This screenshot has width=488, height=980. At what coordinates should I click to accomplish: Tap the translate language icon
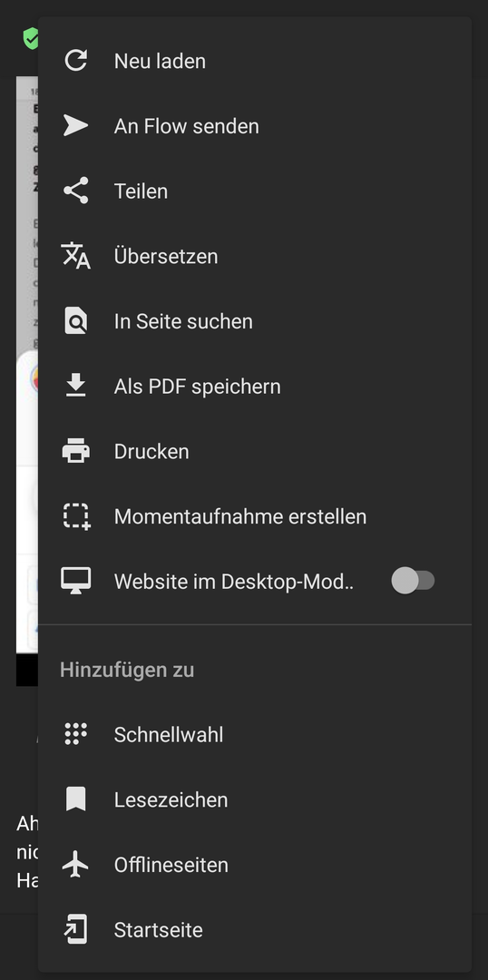75,256
